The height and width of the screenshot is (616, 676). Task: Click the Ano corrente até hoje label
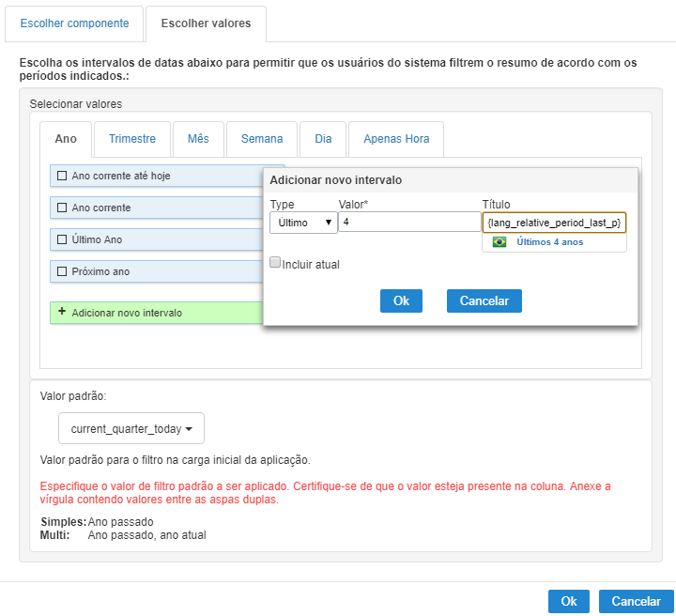click(x=121, y=176)
